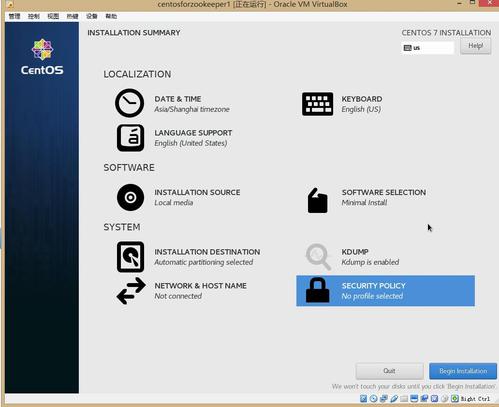Click the CentOS logo in sidebar

point(42,57)
